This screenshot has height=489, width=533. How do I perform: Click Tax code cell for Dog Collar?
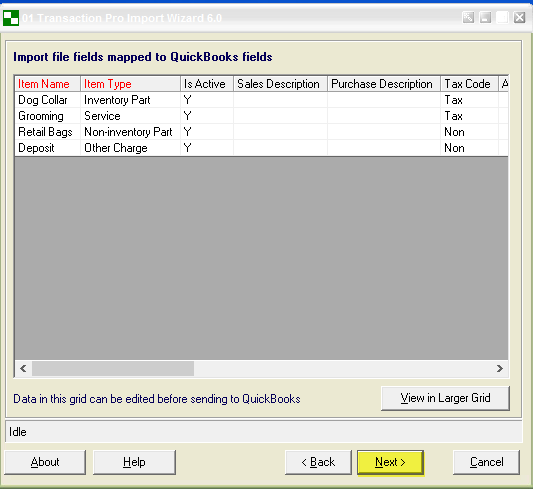click(x=469, y=100)
